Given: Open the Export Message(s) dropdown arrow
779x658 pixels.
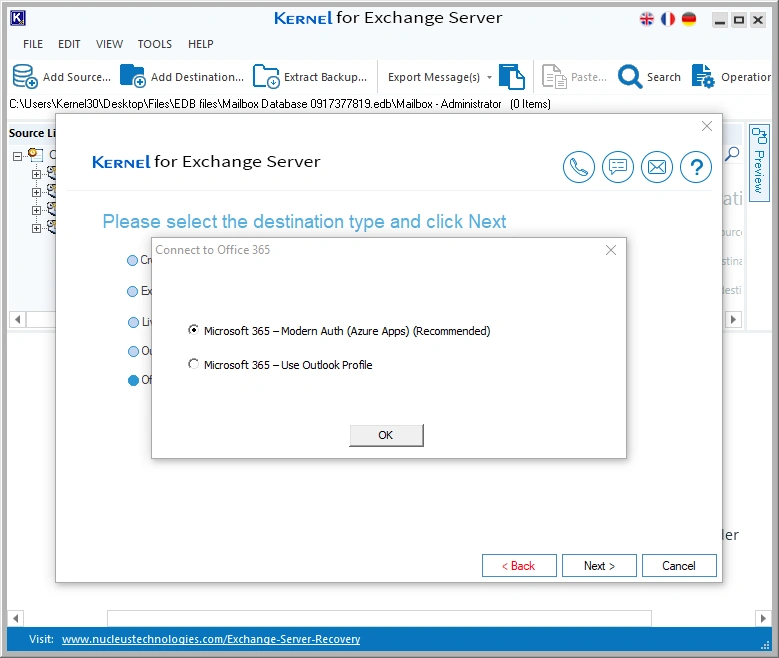Looking at the screenshot, I should (489, 78).
